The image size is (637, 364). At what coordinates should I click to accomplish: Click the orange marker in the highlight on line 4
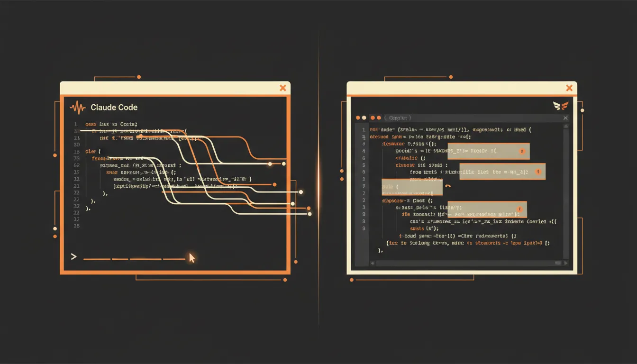click(522, 151)
